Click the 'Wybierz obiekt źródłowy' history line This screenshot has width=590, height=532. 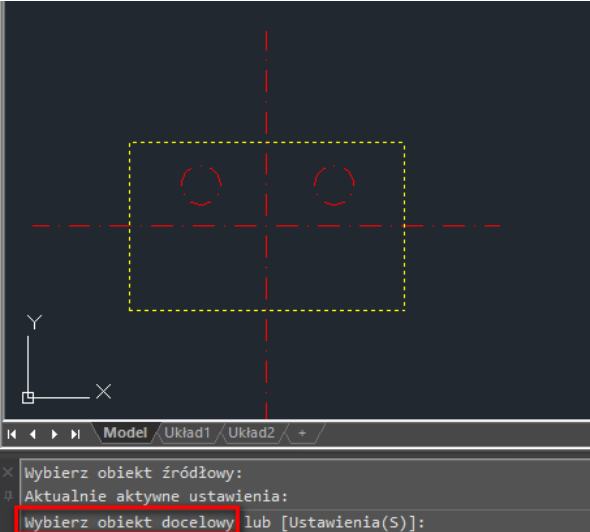pos(134,473)
